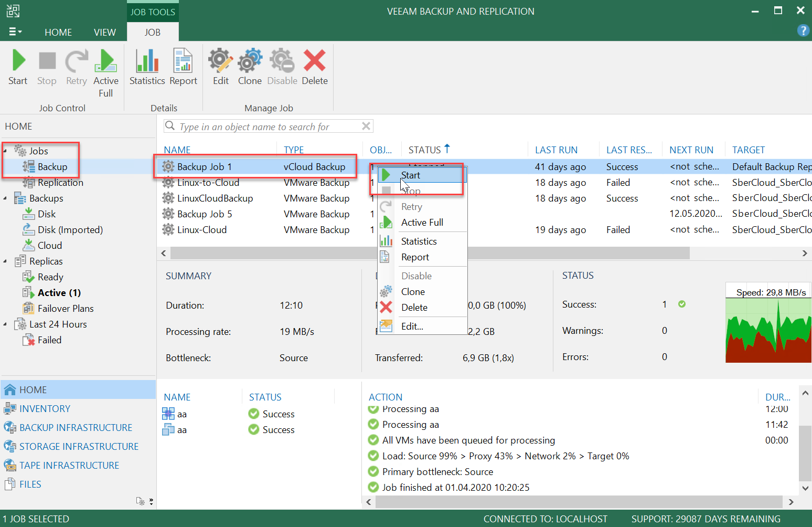Switch to the JOB ribbon tab
Image resolution: width=812 pixels, height=527 pixels.
pos(153,33)
